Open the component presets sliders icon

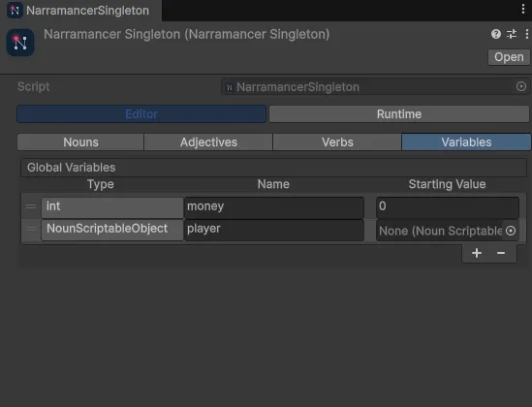coord(512,34)
